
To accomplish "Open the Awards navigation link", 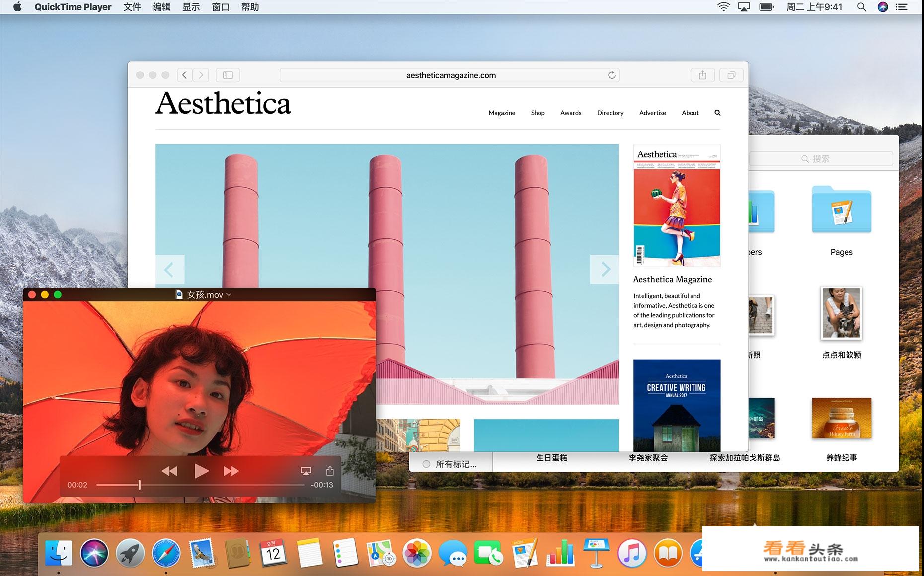I will point(571,113).
